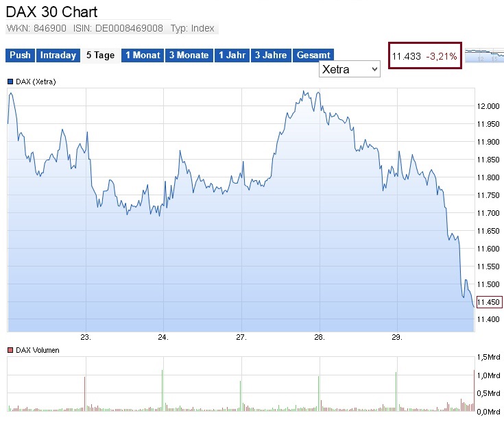Display the 3 Jahre chart
This screenshot has width=504, height=422.
(271, 55)
